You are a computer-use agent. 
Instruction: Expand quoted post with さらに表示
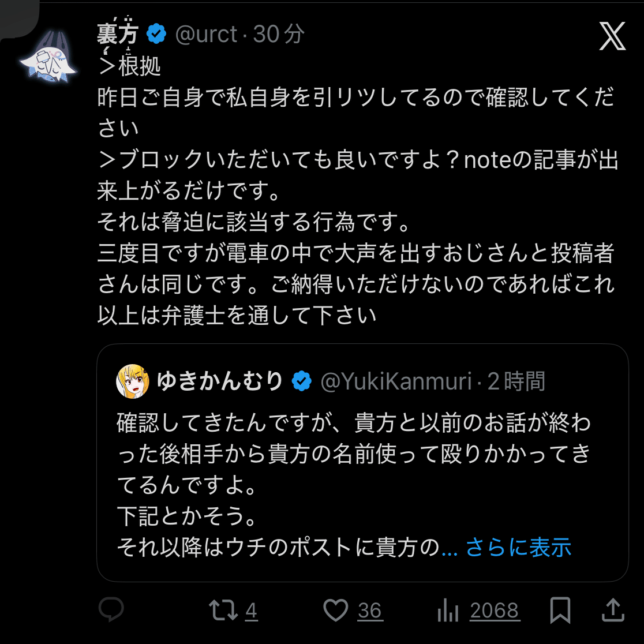point(518,546)
